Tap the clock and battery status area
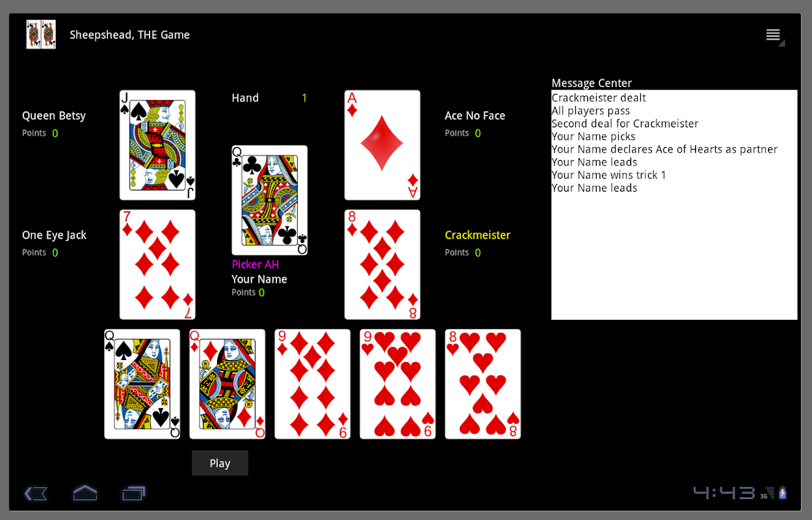The width and height of the screenshot is (812, 520). tap(740, 493)
